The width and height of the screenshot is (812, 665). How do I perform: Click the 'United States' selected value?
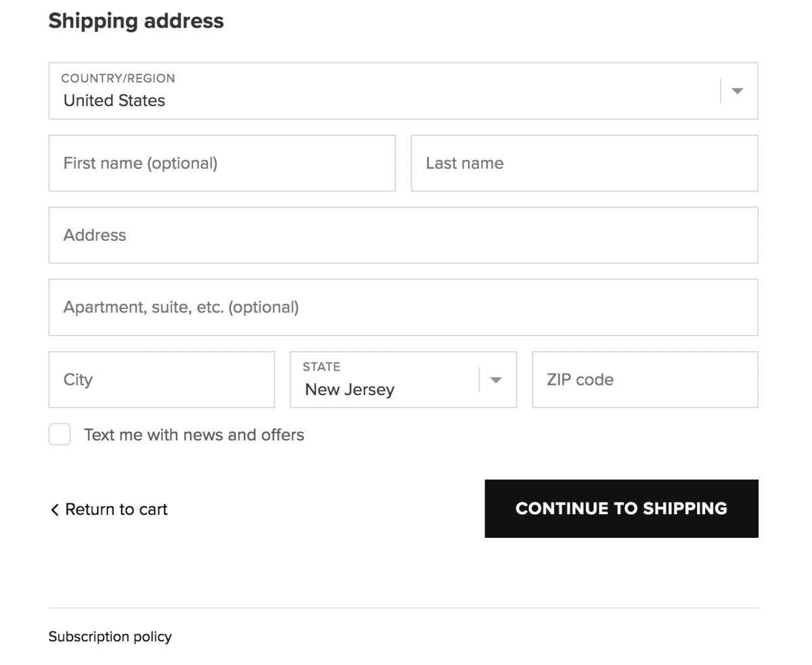pyautogui.click(x=114, y=101)
